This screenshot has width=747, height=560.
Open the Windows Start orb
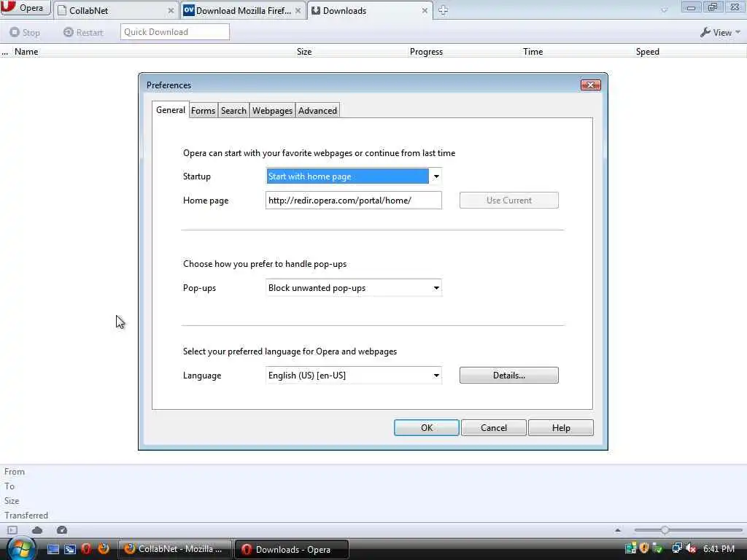tap(21, 549)
